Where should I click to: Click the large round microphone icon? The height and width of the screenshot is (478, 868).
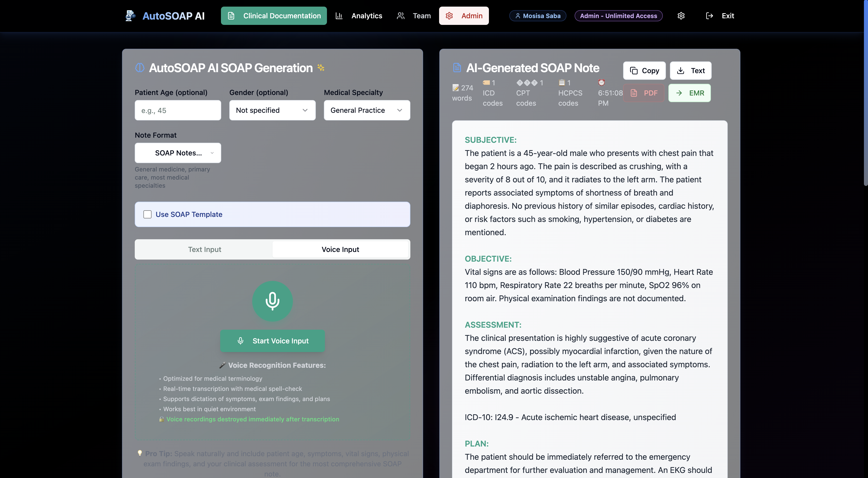click(x=273, y=301)
